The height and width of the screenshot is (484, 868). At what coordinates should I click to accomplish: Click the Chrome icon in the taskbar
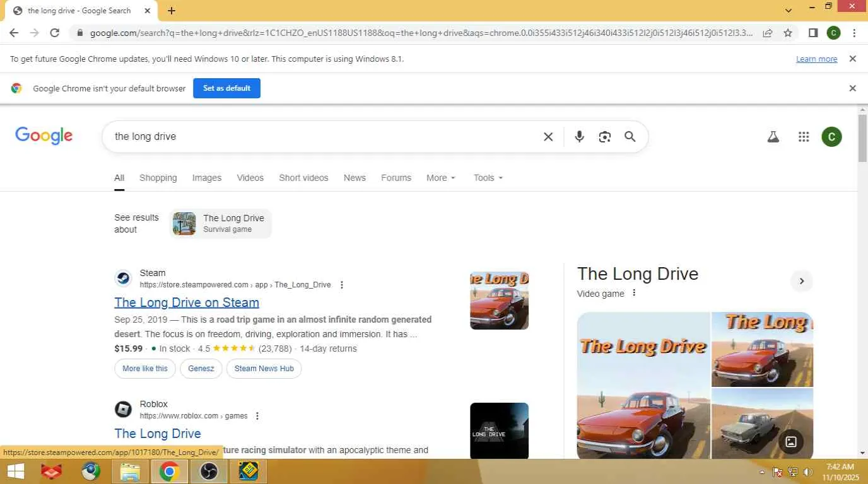pos(169,471)
